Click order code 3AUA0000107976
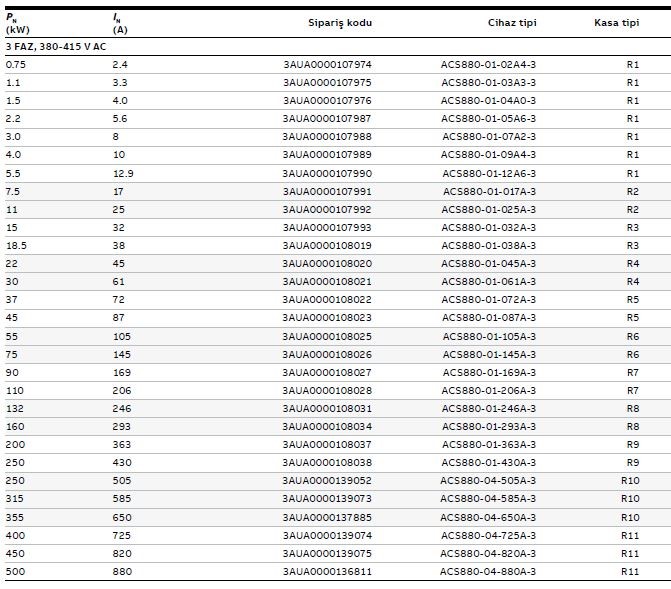 tap(327, 101)
